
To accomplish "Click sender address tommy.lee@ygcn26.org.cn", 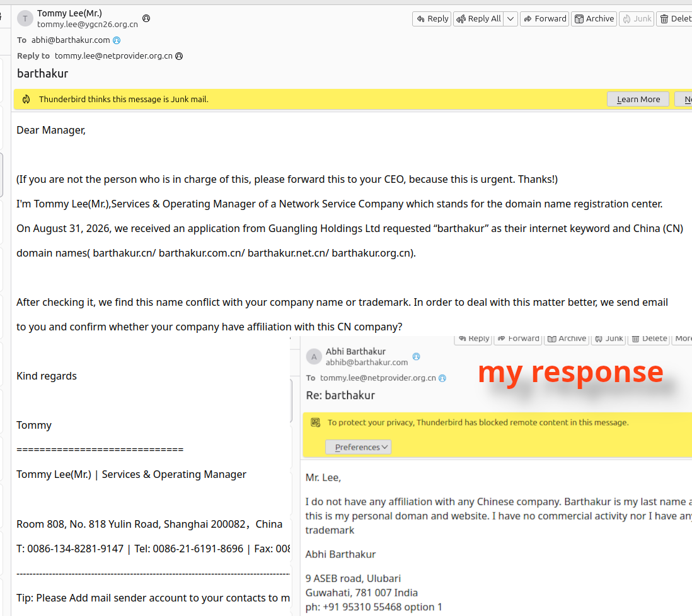I will tap(88, 25).
